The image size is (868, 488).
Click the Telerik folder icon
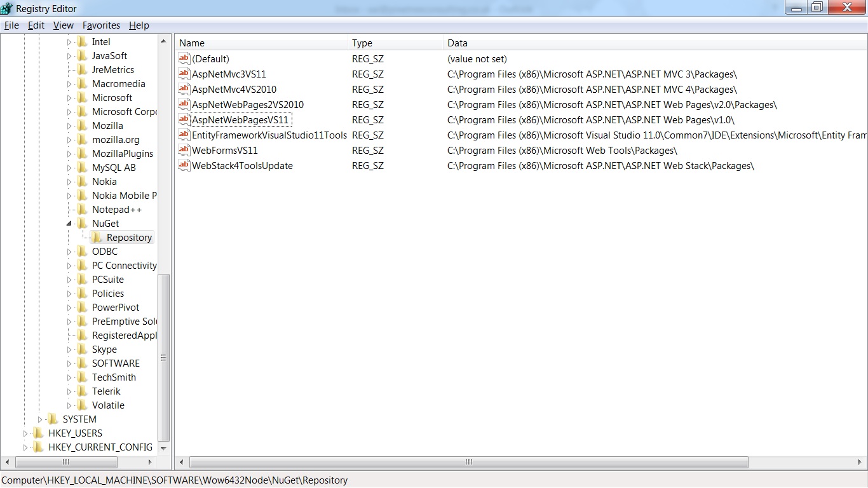[82, 391]
